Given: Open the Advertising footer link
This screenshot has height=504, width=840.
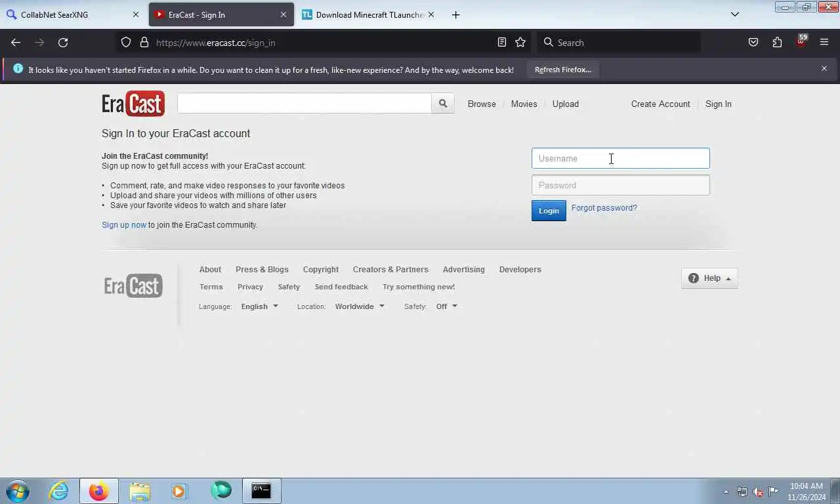Looking at the screenshot, I should point(464,270).
